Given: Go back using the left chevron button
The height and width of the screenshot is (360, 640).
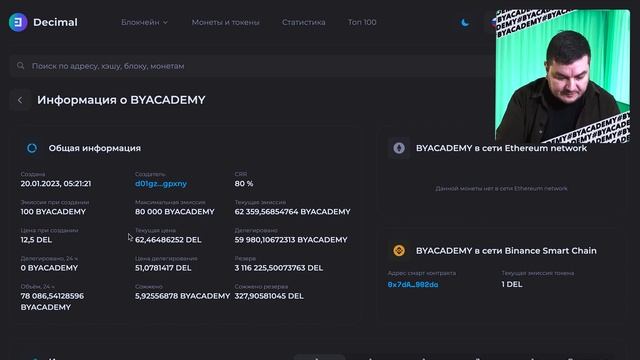Looking at the screenshot, I should coord(20,100).
